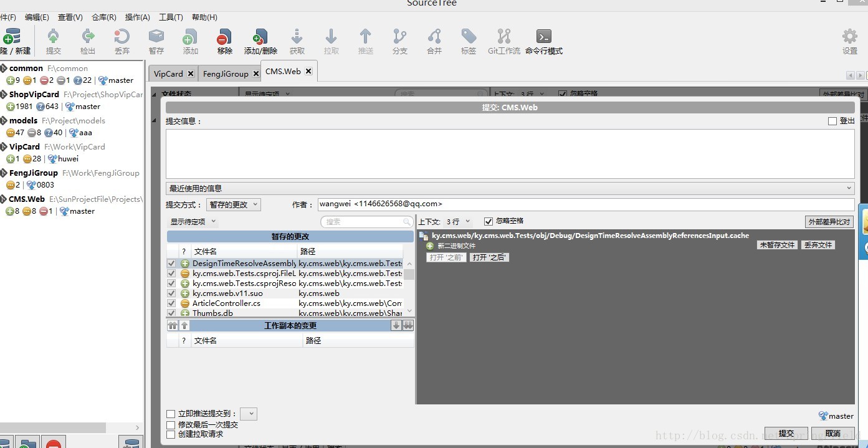Open 上下文 3行 dropdown
The width and height of the screenshot is (868, 448).
coord(458,222)
